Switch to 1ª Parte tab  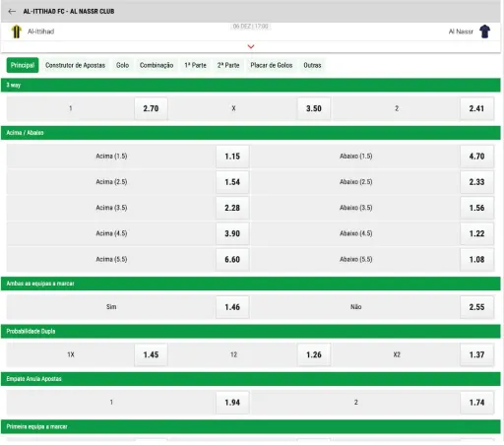tap(195, 65)
